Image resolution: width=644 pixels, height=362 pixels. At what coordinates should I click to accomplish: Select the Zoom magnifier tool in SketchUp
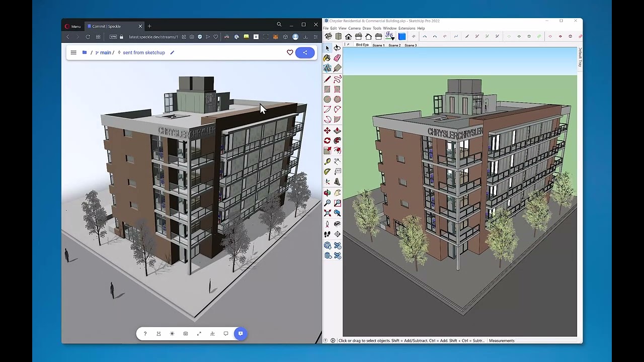point(328,203)
